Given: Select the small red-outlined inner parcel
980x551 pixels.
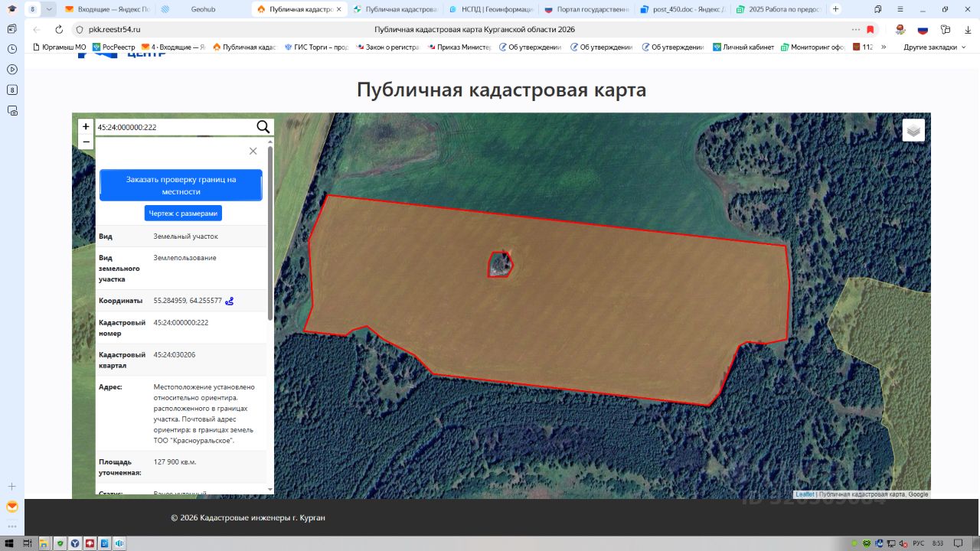Looking at the screenshot, I should pyautogui.click(x=501, y=264).
